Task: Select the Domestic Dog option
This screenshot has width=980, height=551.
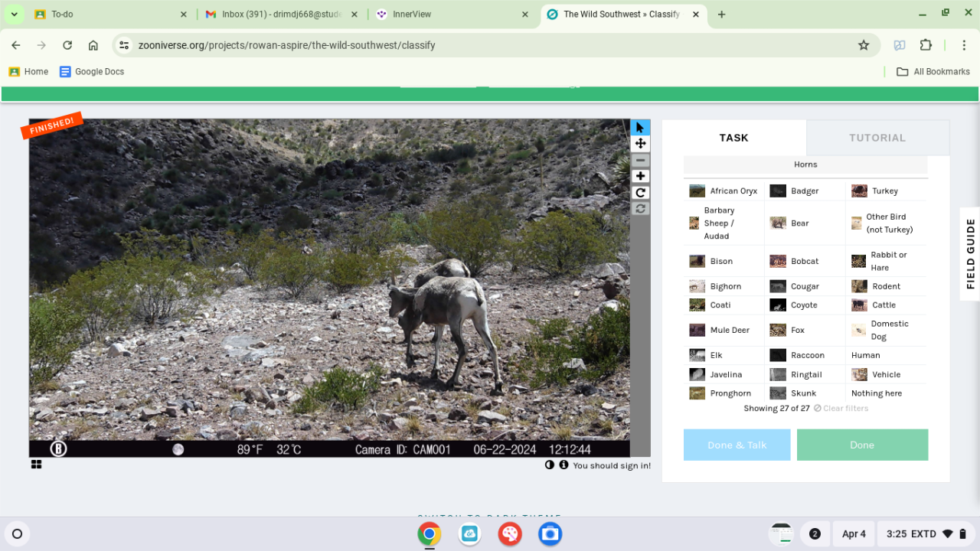Action: 887,331
